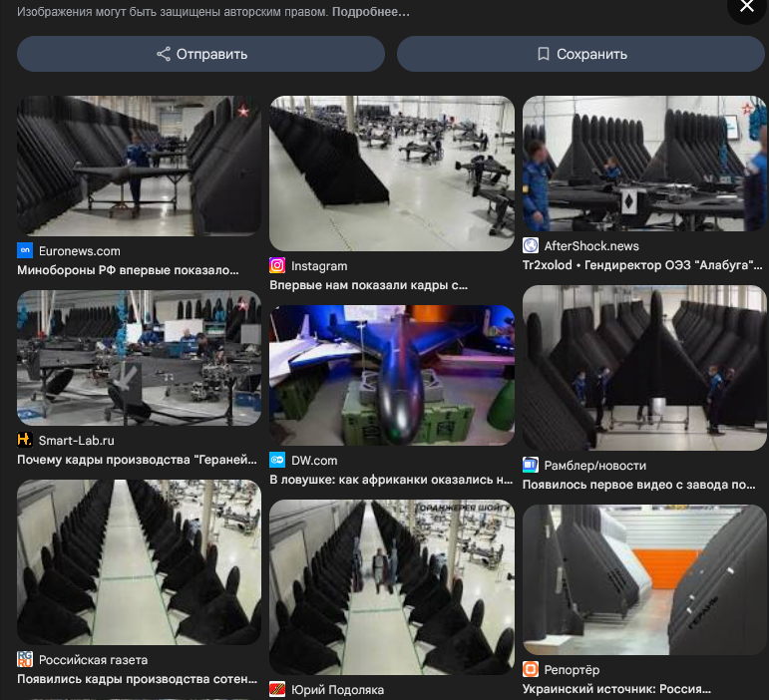Click the bookmark icon in Сохранить
Screen dimensions: 769x700
coord(544,54)
